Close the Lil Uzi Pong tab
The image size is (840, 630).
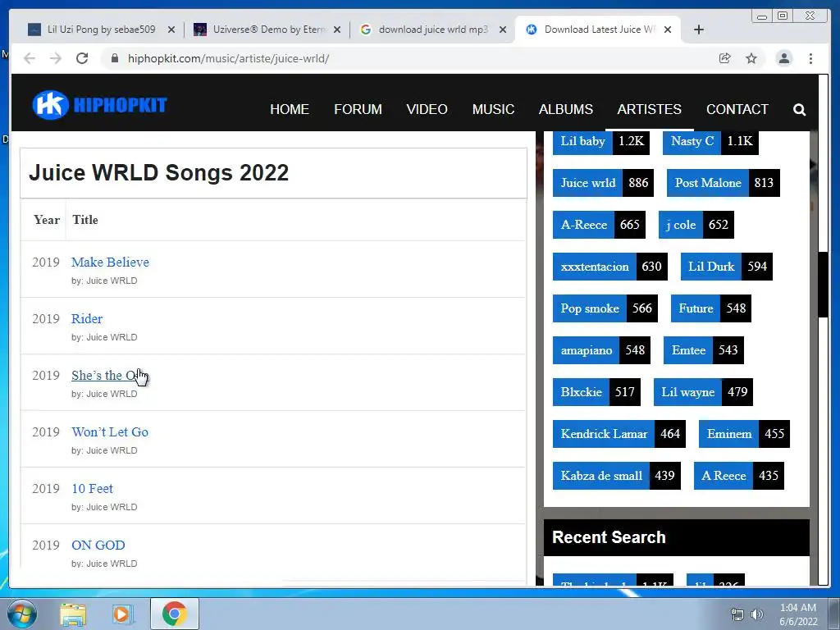pyautogui.click(x=171, y=30)
